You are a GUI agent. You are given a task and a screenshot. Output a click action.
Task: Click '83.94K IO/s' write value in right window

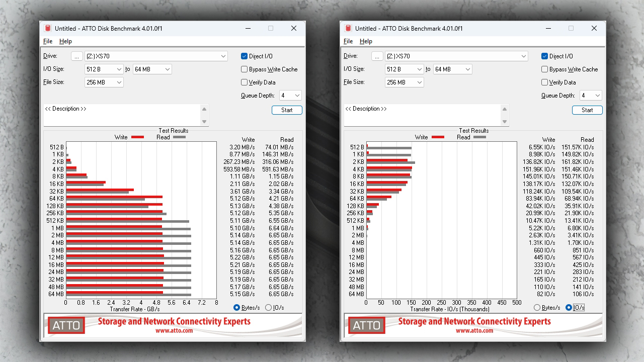(x=540, y=199)
